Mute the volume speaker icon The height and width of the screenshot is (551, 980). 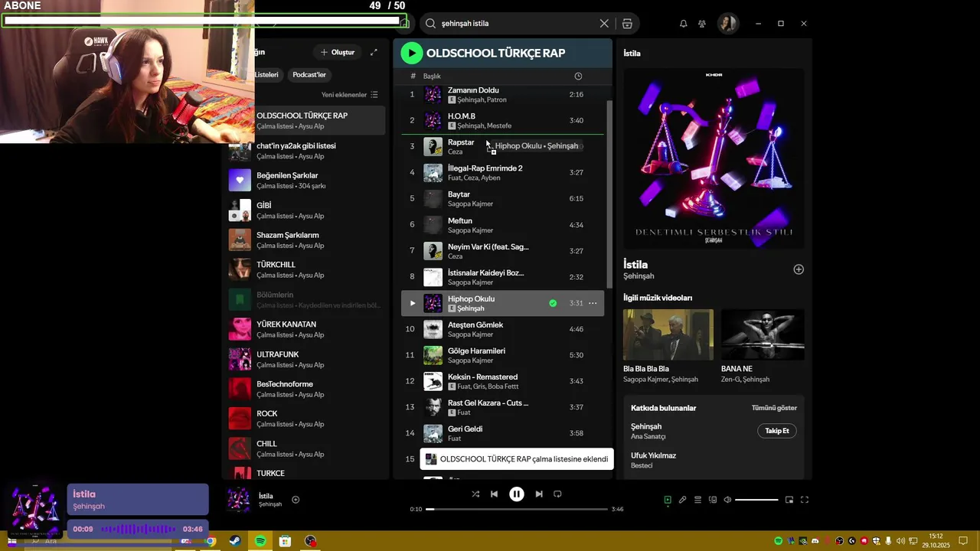(x=727, y=500)
